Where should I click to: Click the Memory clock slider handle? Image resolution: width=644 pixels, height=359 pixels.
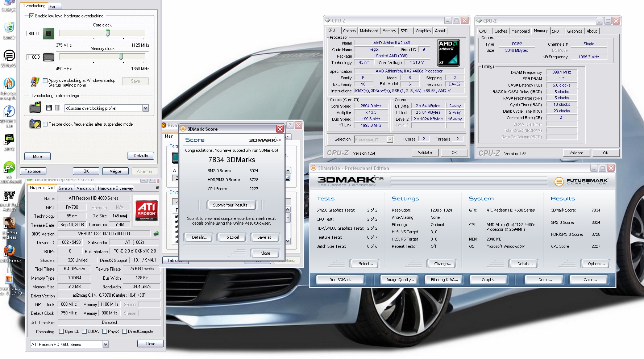click(121, 57)
